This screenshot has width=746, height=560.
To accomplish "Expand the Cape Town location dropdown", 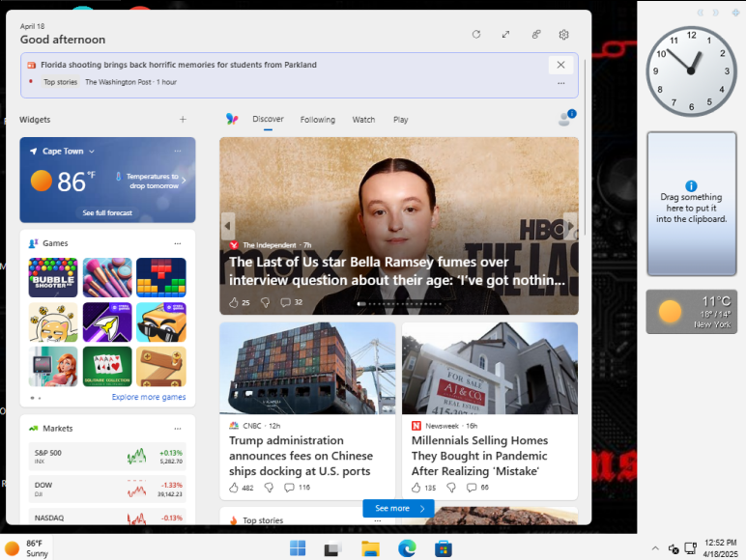I will (x=92, y=152).
